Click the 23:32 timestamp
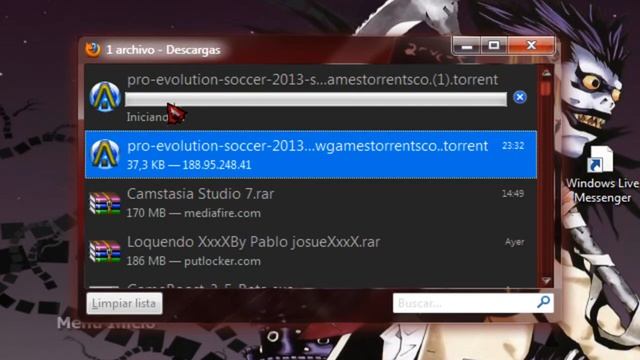640x360 pixels. [513, 146]
